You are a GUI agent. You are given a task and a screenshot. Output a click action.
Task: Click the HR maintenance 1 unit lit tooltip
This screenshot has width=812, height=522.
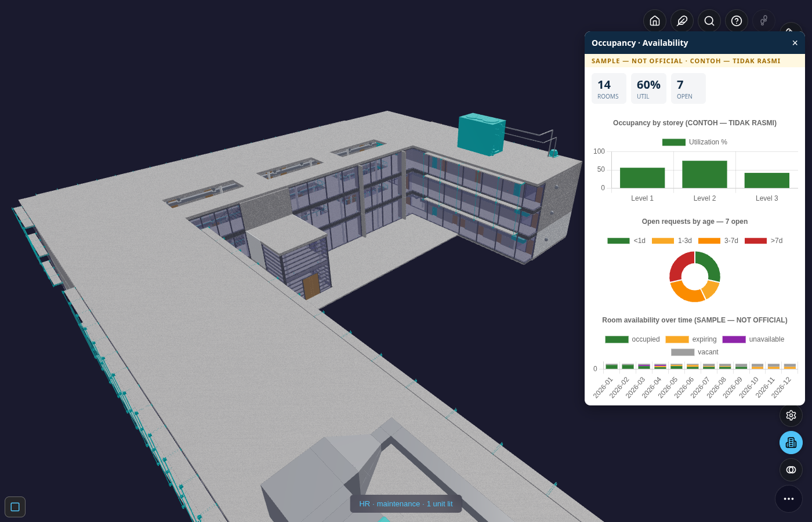pos(406,504)
